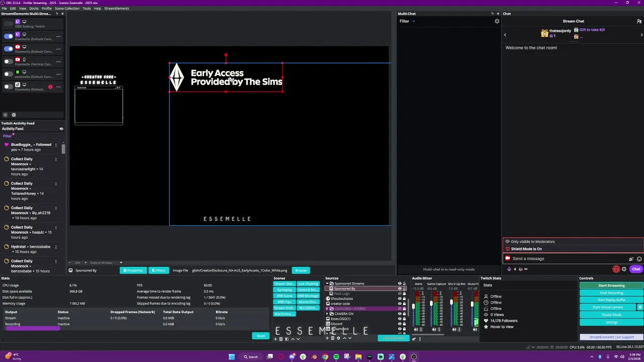Adjust the Alerts volume fader

414,306
